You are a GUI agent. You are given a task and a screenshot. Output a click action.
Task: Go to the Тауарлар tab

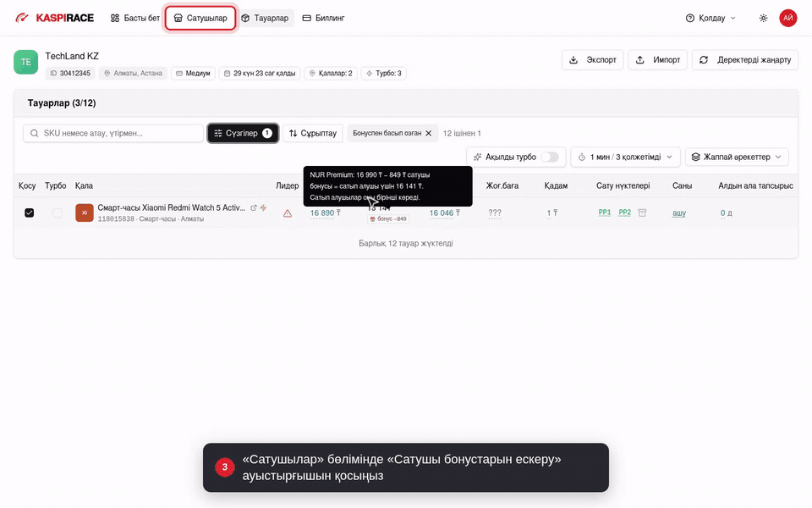click(265, 18)
